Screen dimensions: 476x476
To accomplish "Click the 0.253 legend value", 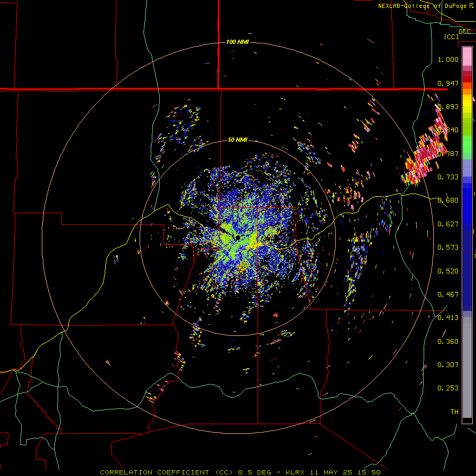I will pyautogui.click(x=448, y=388).
